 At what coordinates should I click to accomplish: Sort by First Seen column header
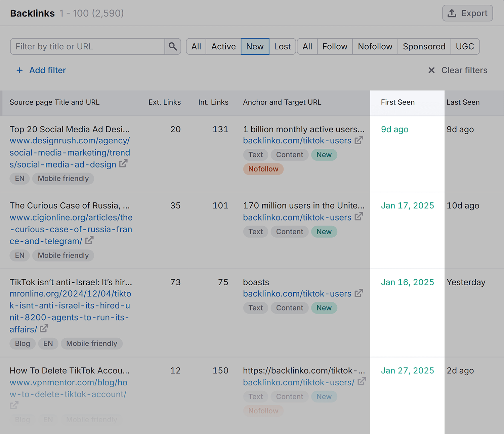click(398, 102)
